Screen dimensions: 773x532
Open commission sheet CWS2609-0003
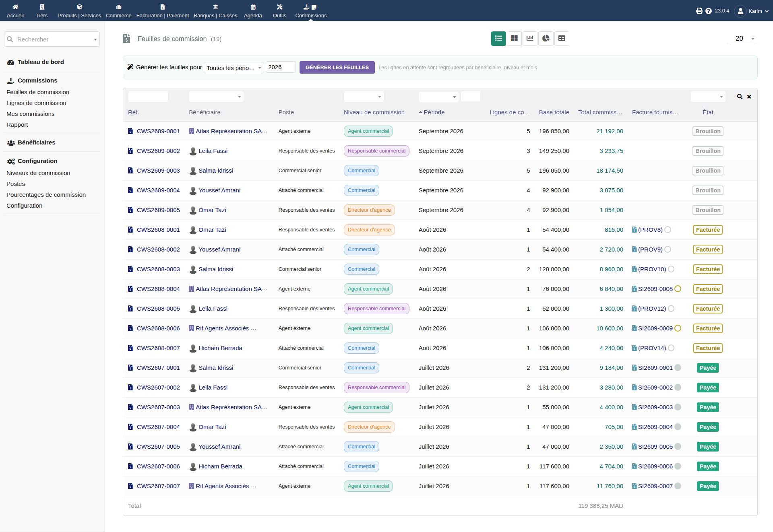pos(158,171)
